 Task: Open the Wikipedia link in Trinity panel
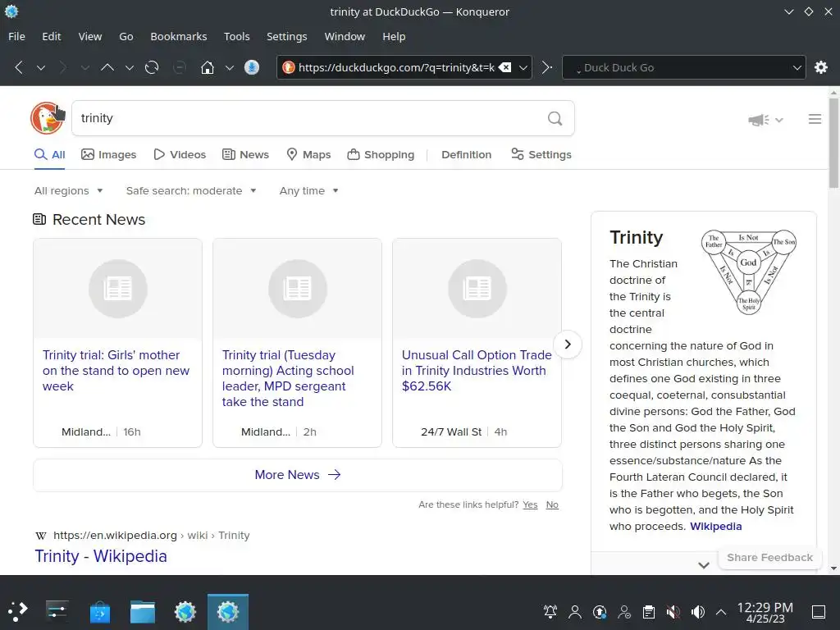(715, 526)
